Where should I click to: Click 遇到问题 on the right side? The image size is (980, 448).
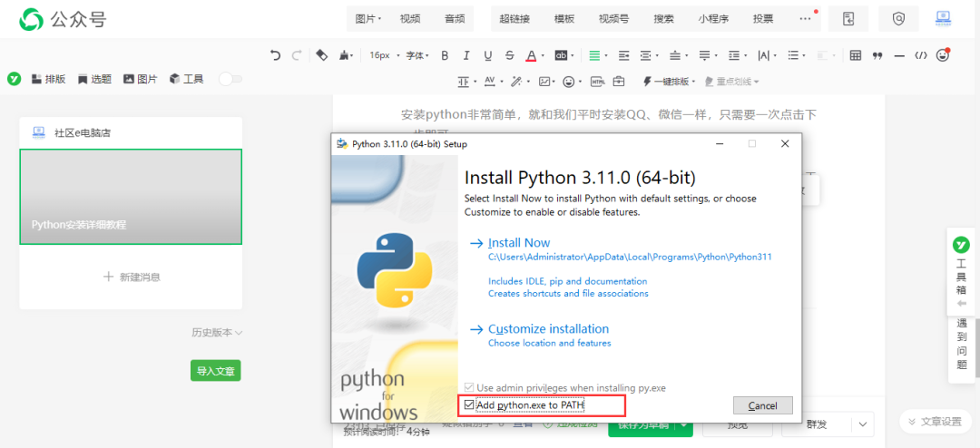pos(961,345)
